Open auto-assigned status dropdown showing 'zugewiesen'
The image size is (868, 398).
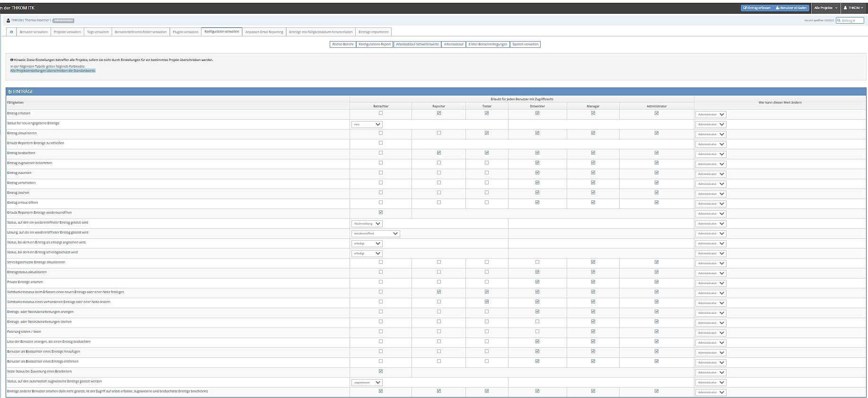tap(367, 382)
